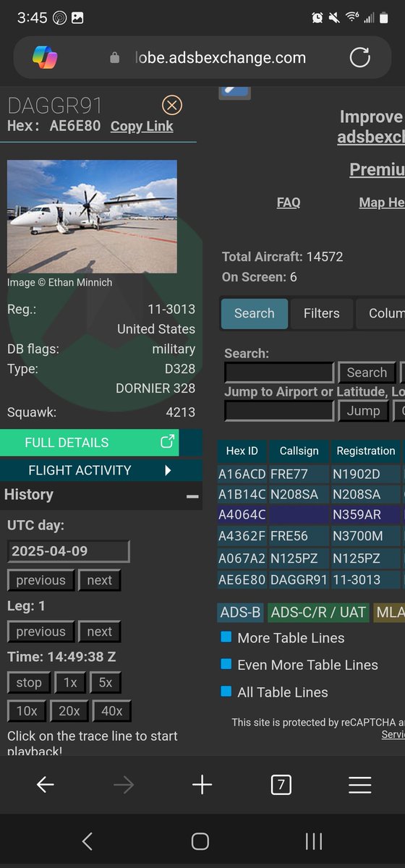Open the Map Help link
Viewport: 405px width, 868px height.
[x=382, y=203]
